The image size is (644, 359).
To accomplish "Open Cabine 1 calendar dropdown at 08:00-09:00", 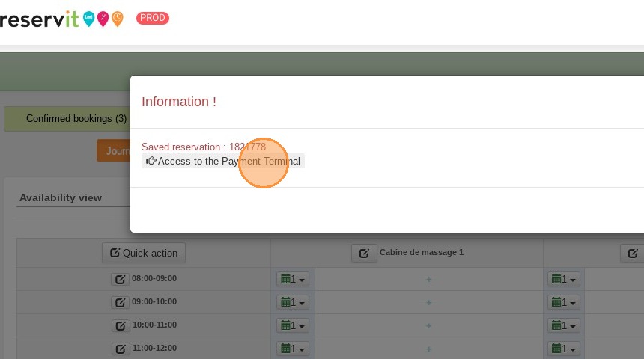I will pos(293,280).
